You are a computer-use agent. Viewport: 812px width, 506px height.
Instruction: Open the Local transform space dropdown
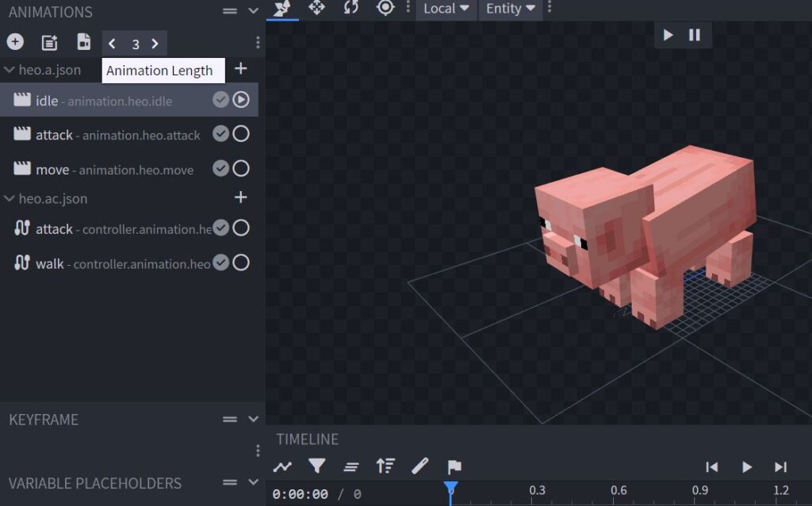coord(446,9)
